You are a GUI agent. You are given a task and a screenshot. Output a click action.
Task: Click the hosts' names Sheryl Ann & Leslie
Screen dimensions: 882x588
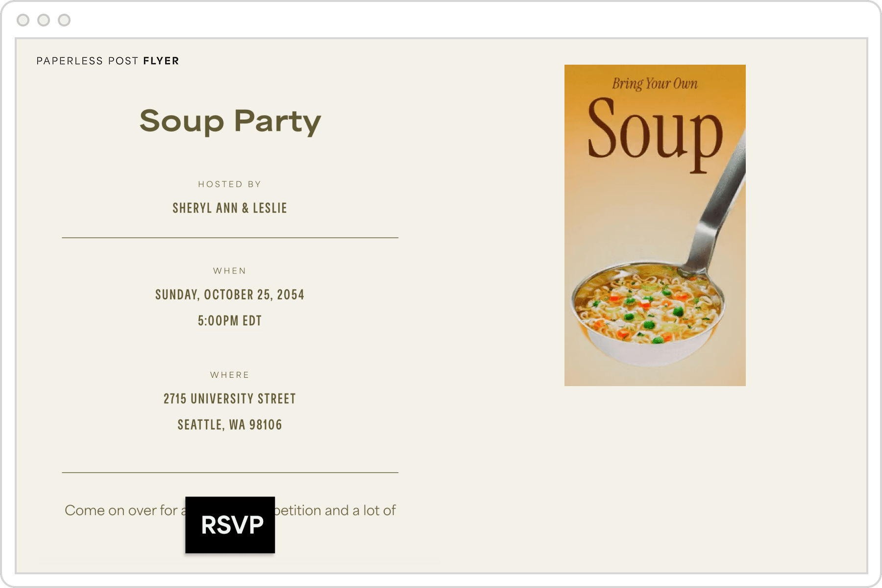(230, 208)
